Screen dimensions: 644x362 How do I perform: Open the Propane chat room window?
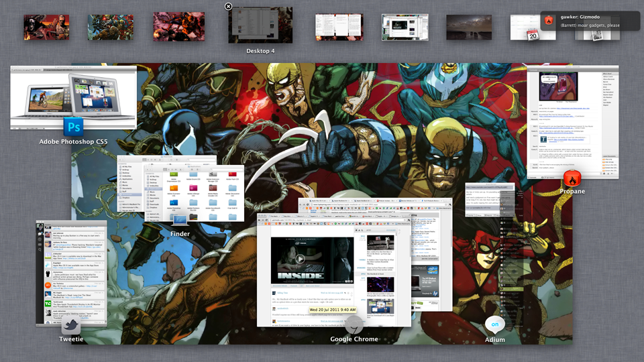[572, 121]
